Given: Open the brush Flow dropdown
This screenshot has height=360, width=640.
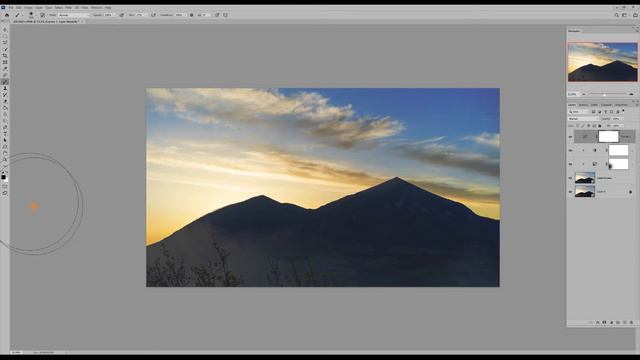Looking at the screenshot, I should (140, 15).
